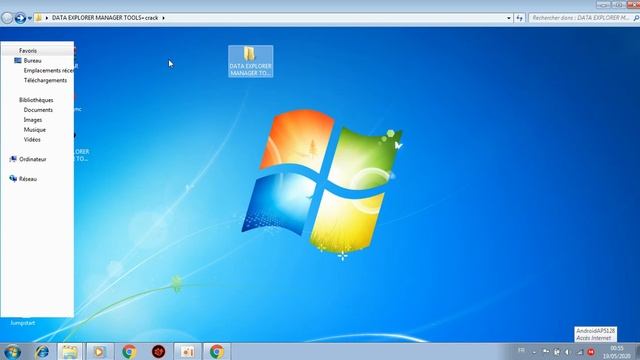Select Réseau in navigation pane

[28, 179]
